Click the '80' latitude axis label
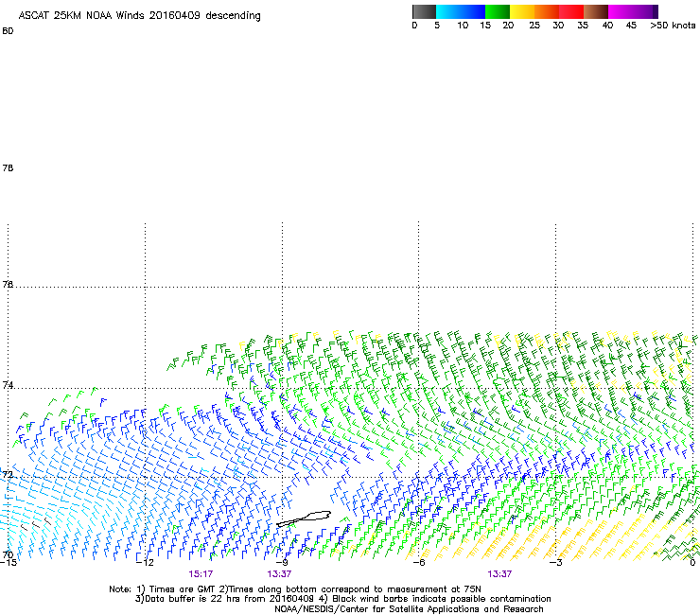The height and width of the screenshot is (615, 700). [8, 31]
